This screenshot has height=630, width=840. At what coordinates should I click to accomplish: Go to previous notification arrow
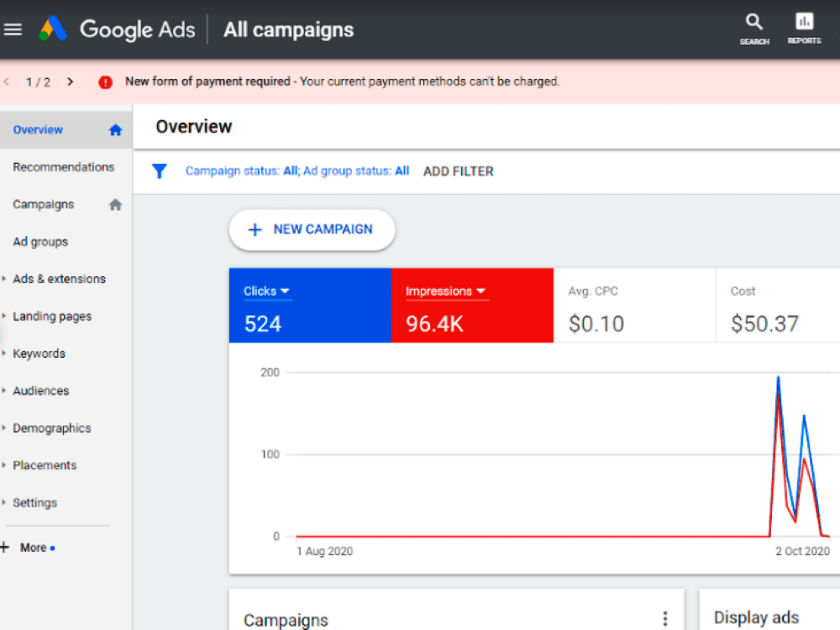click(7, 81)
